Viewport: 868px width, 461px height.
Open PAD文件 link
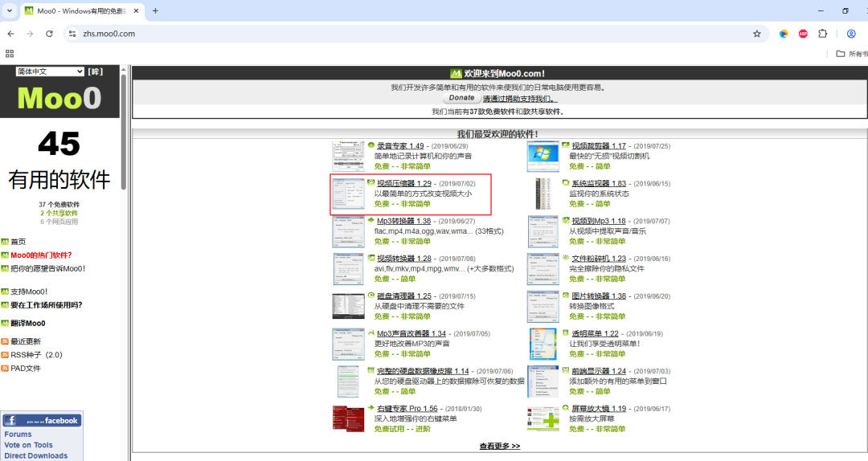click(26, 368)
